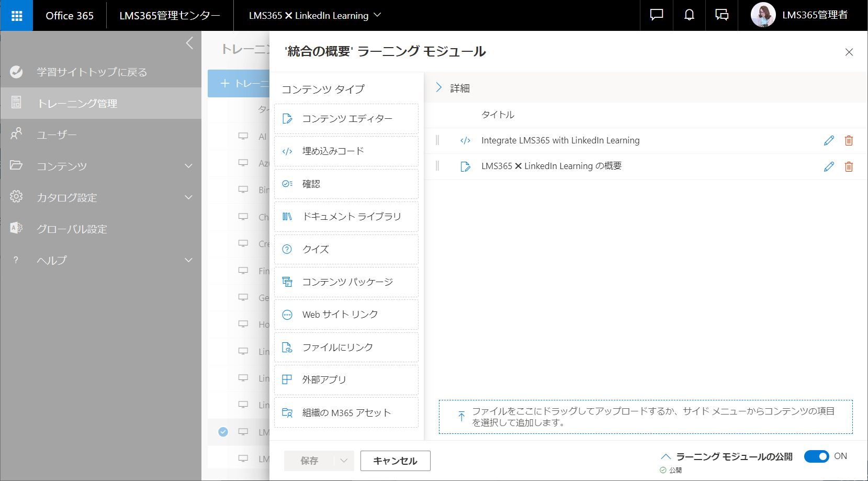This screenshot has width=868, height=481.
Task: Click the 公開 status label
Action: pos(675,470)
